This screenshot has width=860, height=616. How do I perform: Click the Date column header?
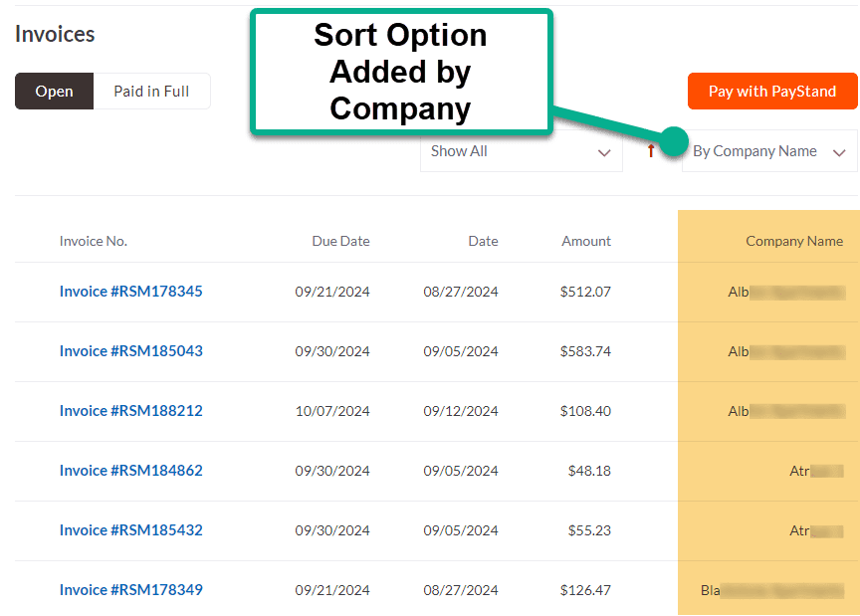tap(483, 242)
